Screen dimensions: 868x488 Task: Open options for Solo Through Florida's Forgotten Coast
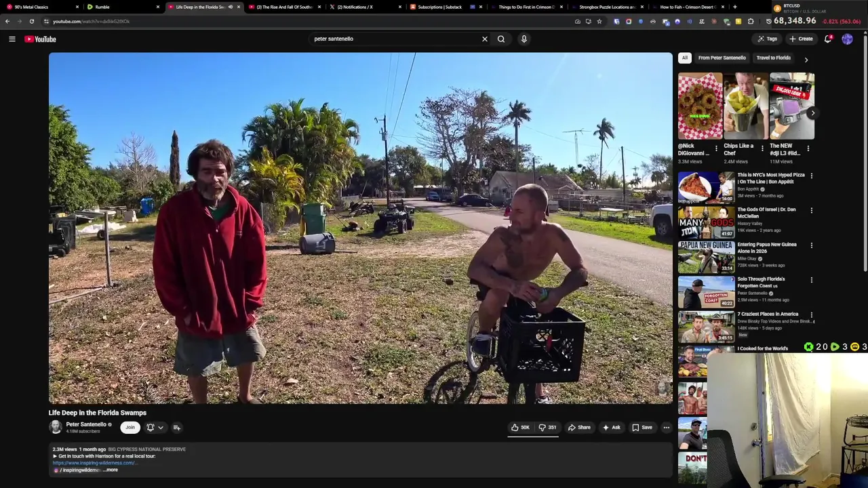pos(811,280)
